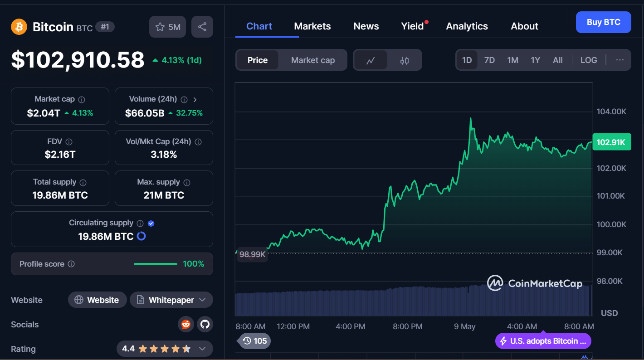This screenshot has width=644, height=360.
Task: Click the 21M BTC max supply value
Action: pos(164,195)
